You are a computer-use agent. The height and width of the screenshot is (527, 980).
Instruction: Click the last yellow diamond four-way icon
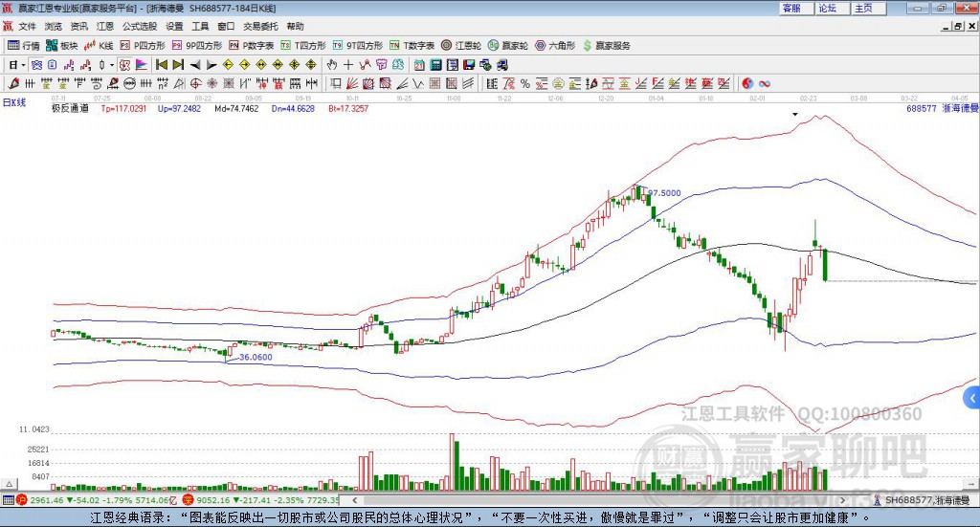pos(311,65)
